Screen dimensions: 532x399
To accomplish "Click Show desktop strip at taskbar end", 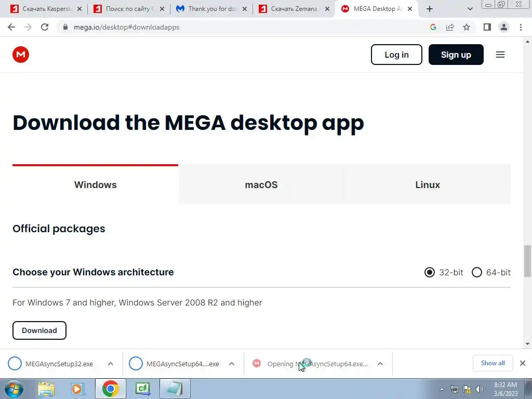I will pyautogui.click(x=528, y=389).
